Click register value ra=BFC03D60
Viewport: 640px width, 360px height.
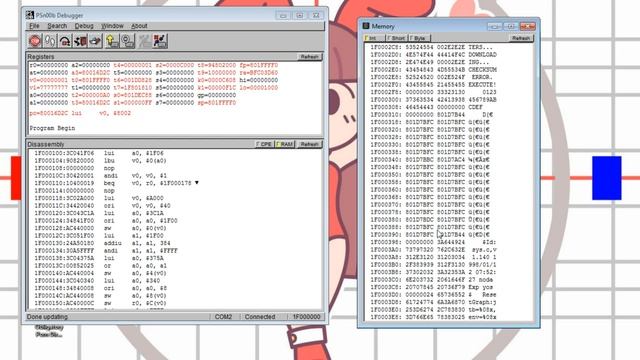(258, 73)
